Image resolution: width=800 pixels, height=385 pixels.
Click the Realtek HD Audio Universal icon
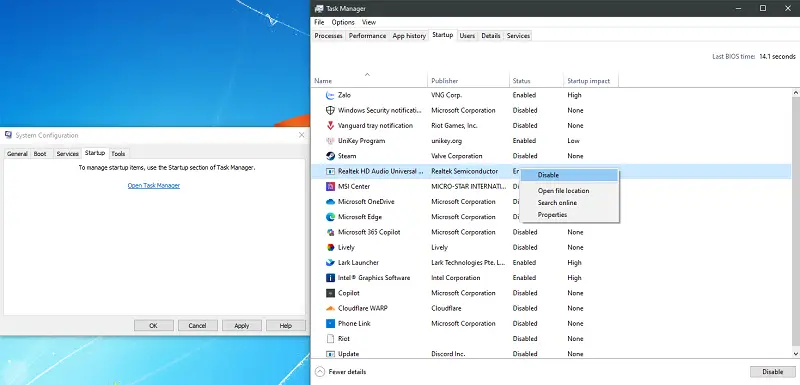coord(330,171)
